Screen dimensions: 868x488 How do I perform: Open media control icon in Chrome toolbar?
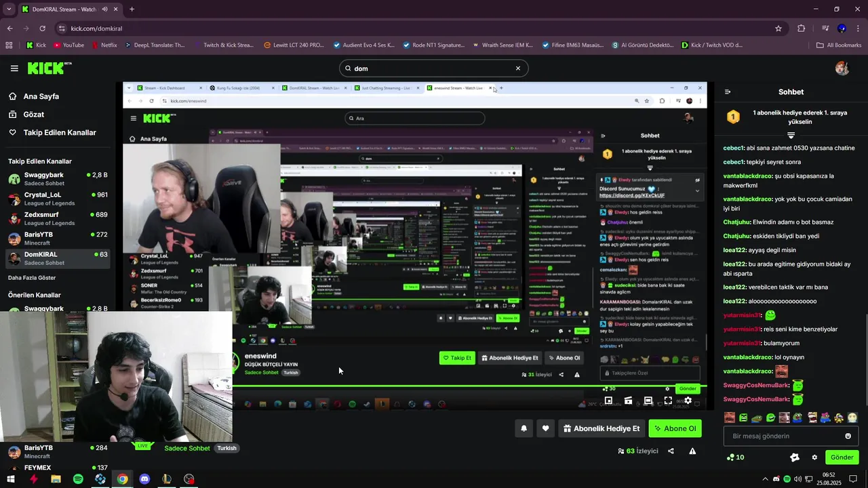(825, 28)
